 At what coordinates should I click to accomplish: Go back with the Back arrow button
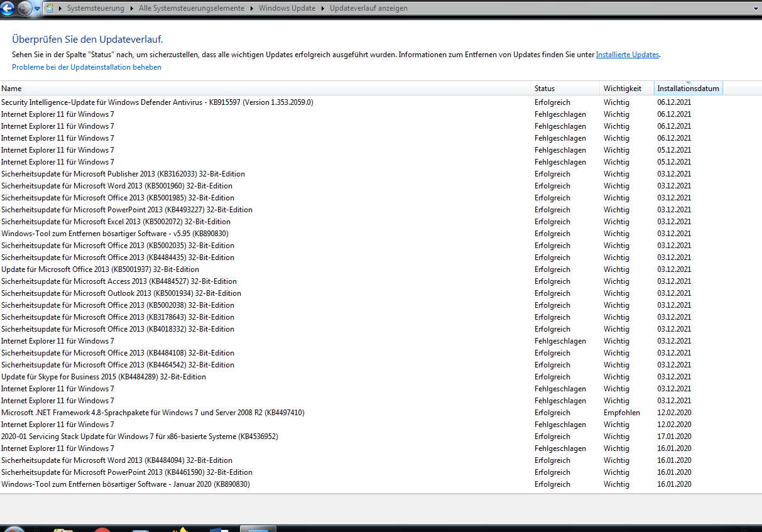8,8
